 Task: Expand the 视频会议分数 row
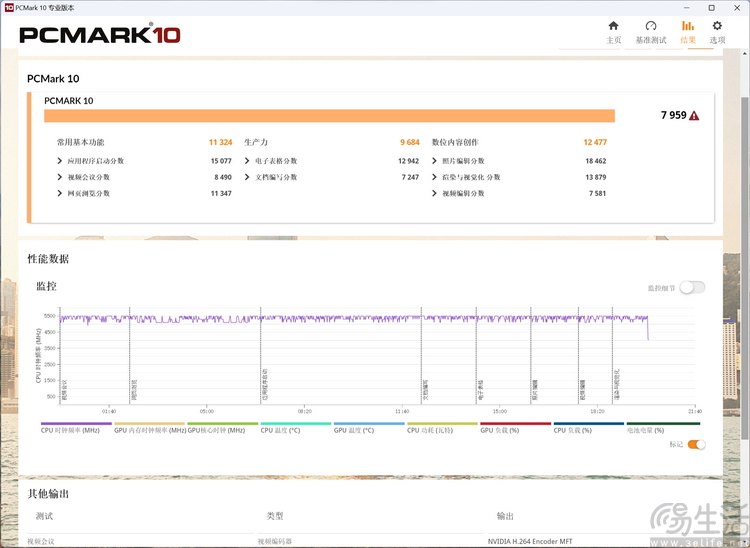60,177
